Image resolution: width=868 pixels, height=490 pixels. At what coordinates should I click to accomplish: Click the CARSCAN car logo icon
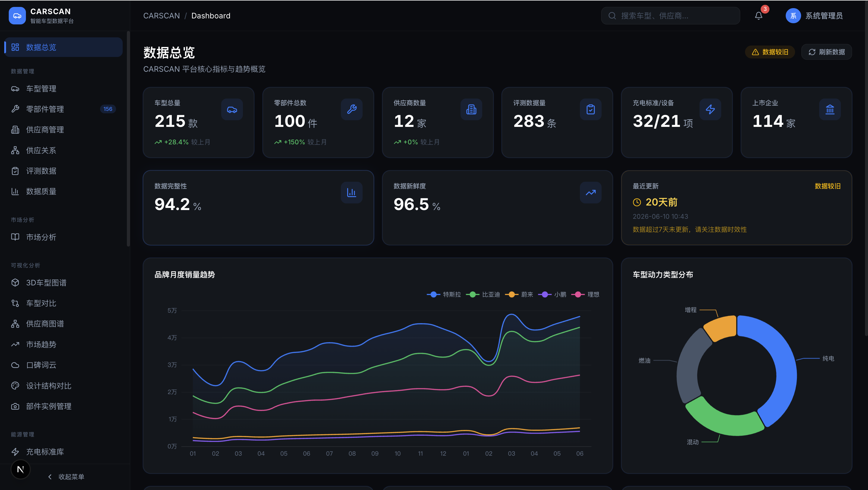(17, 16)
